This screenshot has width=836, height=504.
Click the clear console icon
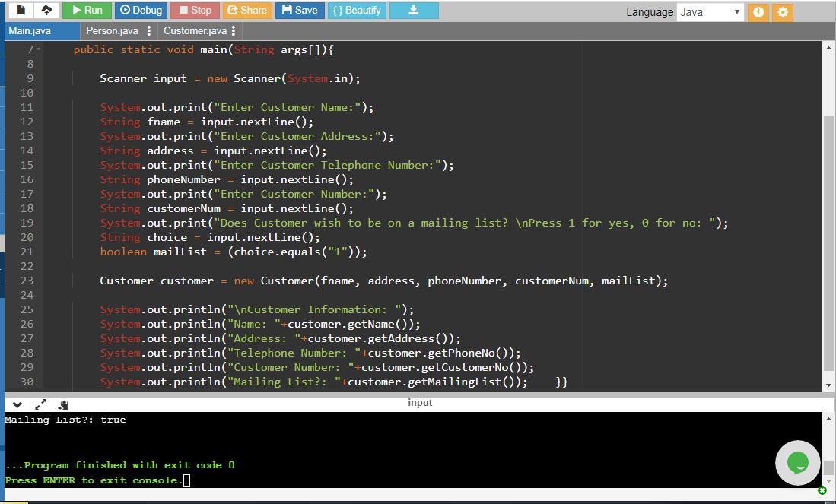[x=63, y=404]
